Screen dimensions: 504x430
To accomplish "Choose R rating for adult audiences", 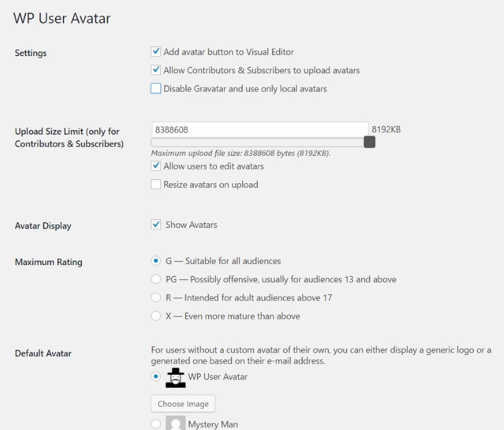I will tap(156, 298).
